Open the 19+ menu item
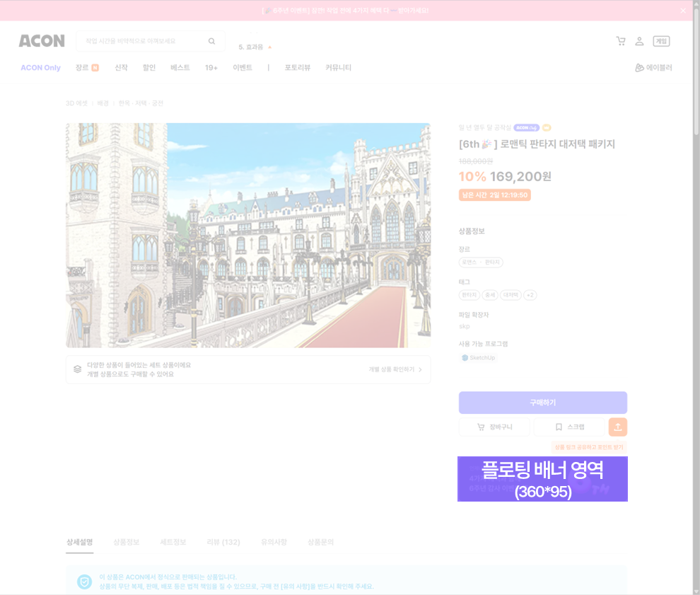Viewport: 700px width, 595px height. (211, 67)
